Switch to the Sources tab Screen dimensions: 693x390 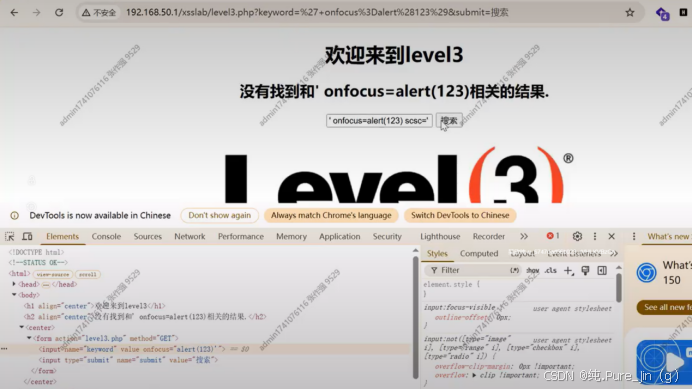pos(148,237)
